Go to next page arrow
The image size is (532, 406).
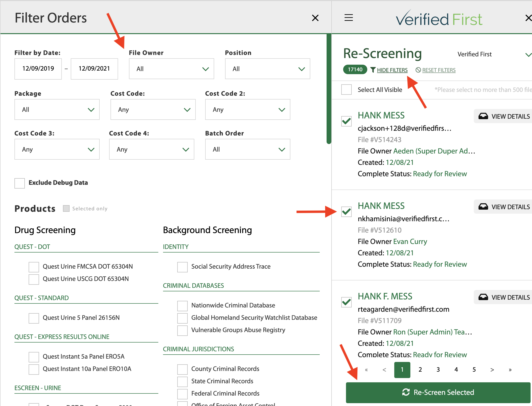click(492, 370)
